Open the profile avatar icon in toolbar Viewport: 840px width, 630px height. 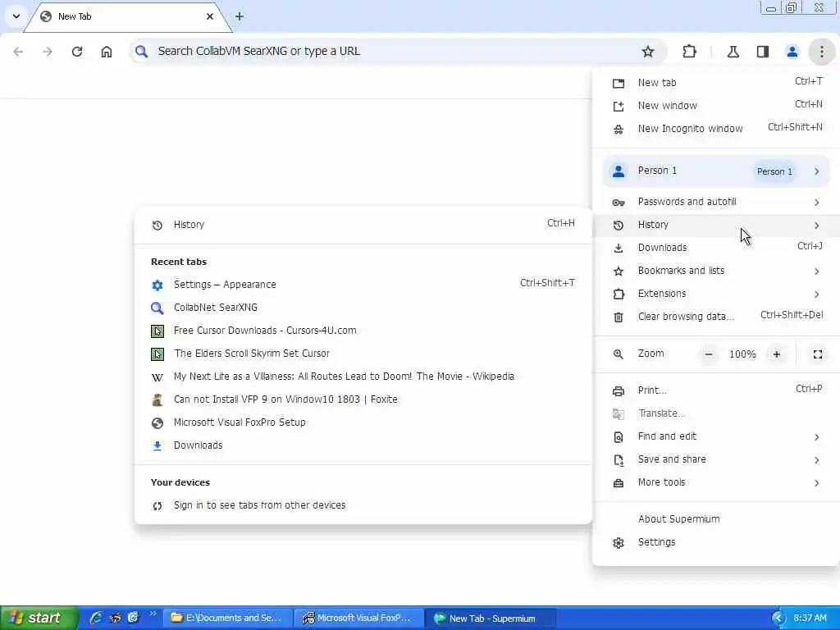tap(792, 52)
